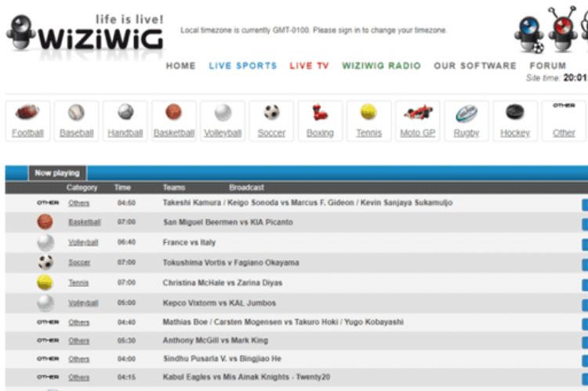Choose the Handball ball icon
Screen dimensions: 588x391
click(x=125, y=112)
